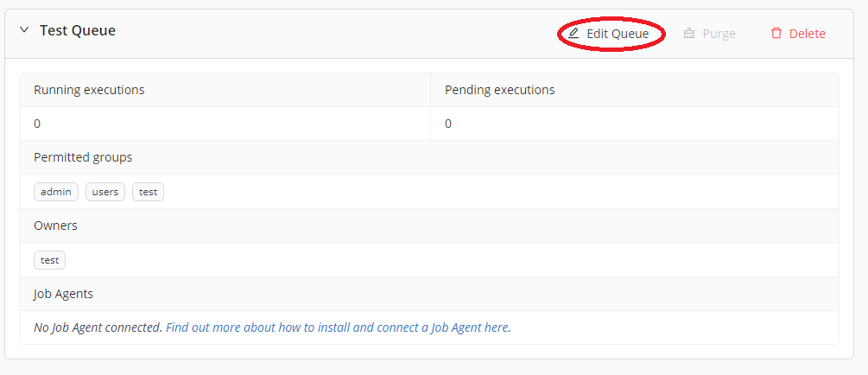The image size is (868, 375).
Task: Select the test tag under Permitted groups
Action: pos(148,192)
